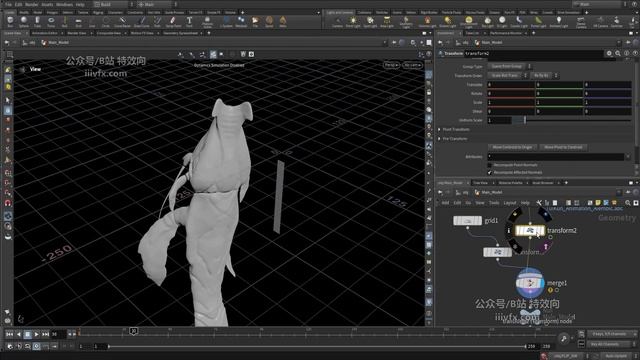The height and width of the screenshot is (360, 640).
Task: Open the network editor Layout menu
Action: point(509,202)
